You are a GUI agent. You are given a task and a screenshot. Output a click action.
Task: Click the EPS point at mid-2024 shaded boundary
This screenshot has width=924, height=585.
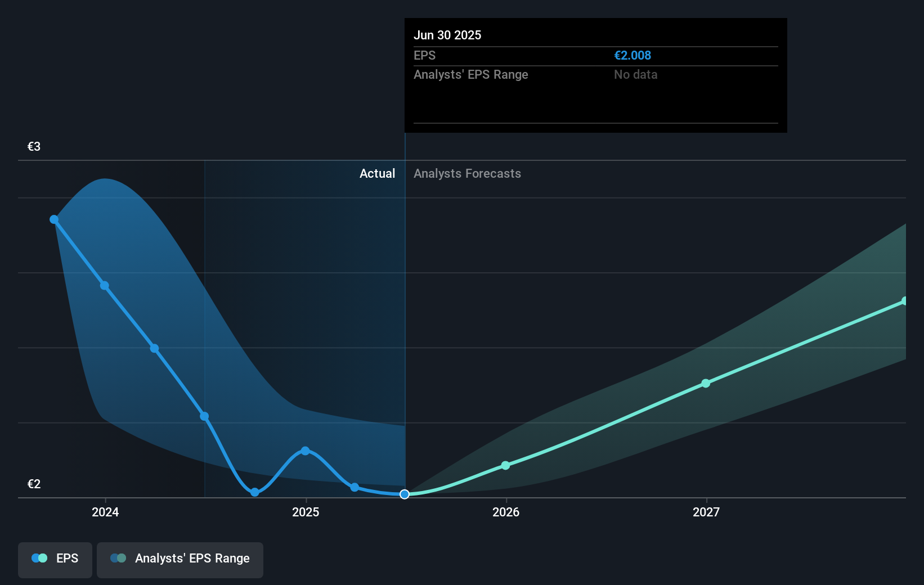pos(205,416)
